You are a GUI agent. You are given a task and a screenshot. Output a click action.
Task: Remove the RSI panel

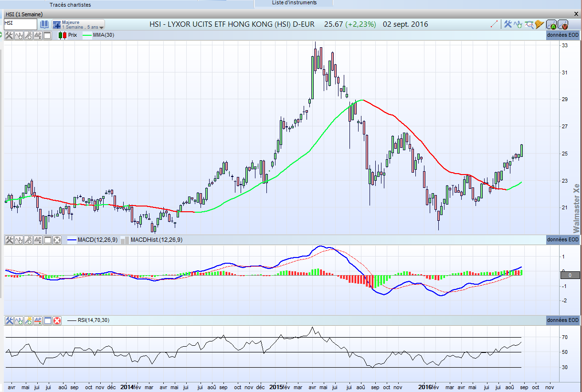pos(57,320)
